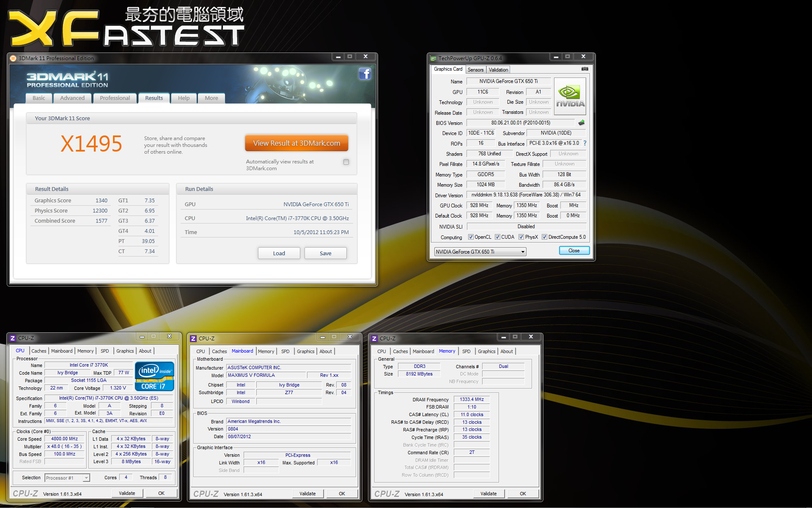Click OK in the CPU-Z Mainboard window

[x=342, y=494]
